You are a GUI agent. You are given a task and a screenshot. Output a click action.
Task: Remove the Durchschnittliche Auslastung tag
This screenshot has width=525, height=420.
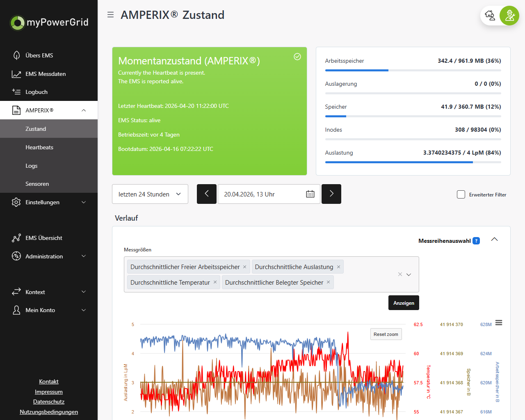tap(338, 267)
